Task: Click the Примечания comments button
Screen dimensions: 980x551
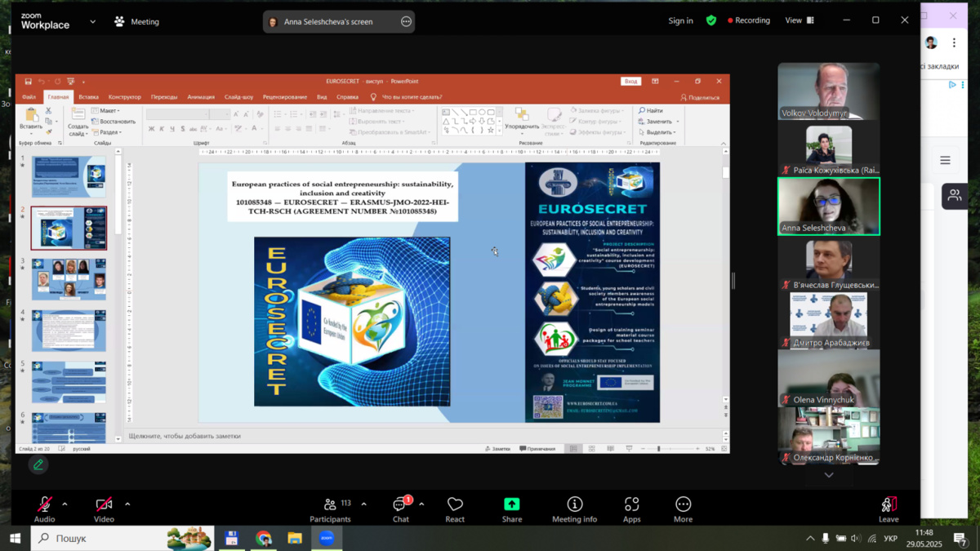Action: click(538, 449)
